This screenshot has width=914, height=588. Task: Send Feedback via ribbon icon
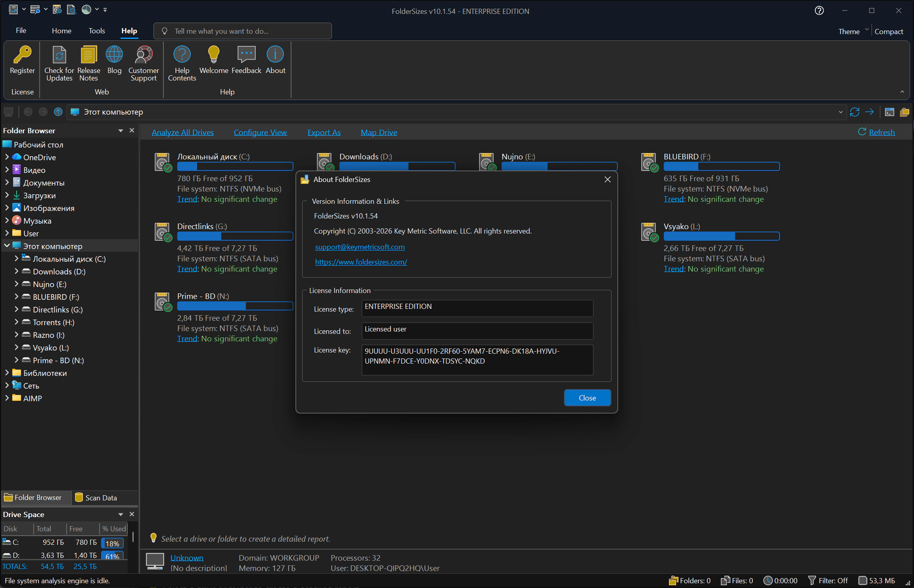point(246,55)
